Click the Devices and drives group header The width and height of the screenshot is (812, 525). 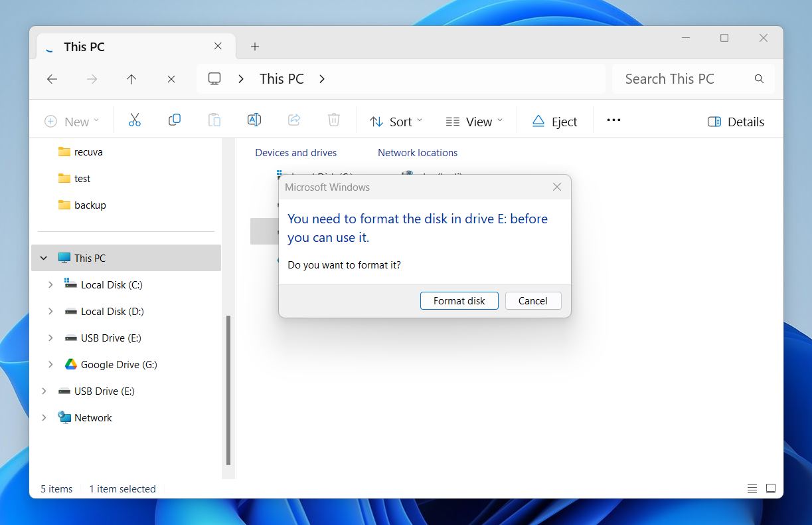[296, 153]
